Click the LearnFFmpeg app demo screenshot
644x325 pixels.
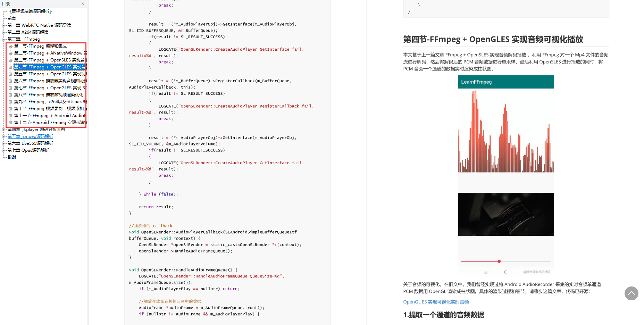[506, 175]
